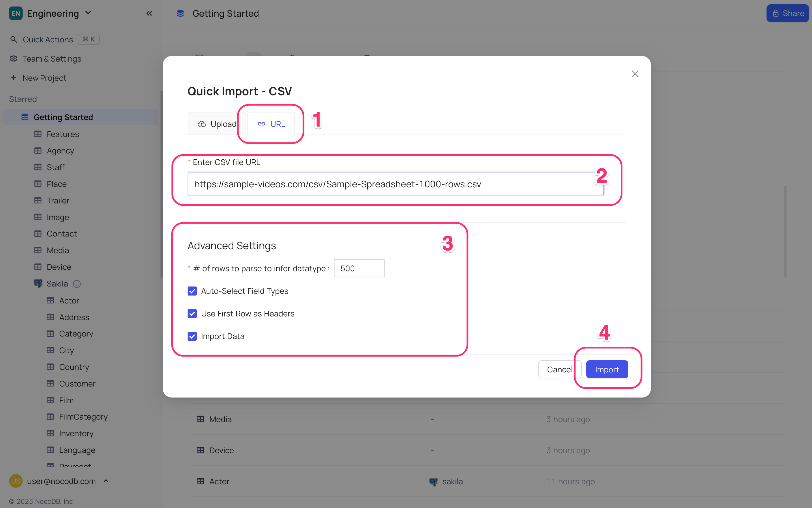
Task: Close the Quick Import dialog
Action: click(635, 73)
